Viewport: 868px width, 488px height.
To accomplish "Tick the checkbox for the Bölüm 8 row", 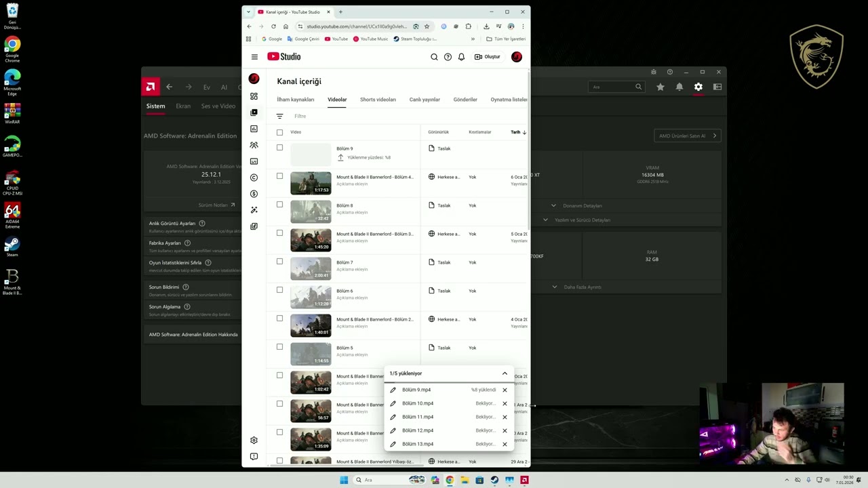I will (x=279, y=205).
